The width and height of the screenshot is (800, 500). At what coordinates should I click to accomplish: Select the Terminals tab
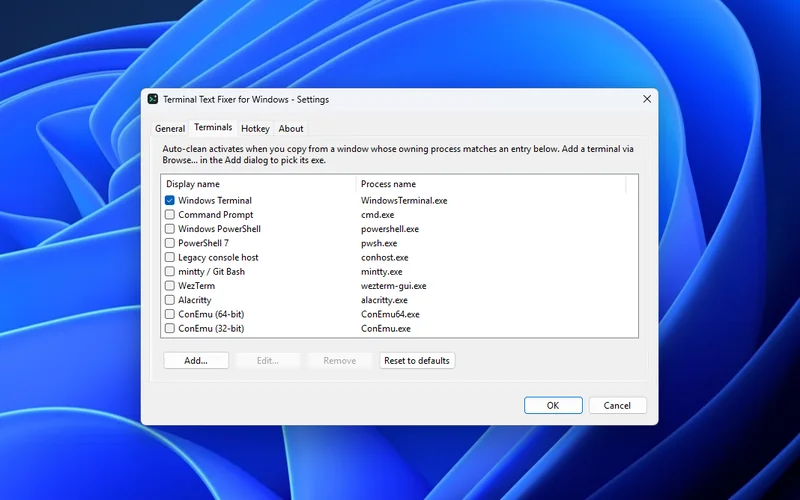coord(213,128)
